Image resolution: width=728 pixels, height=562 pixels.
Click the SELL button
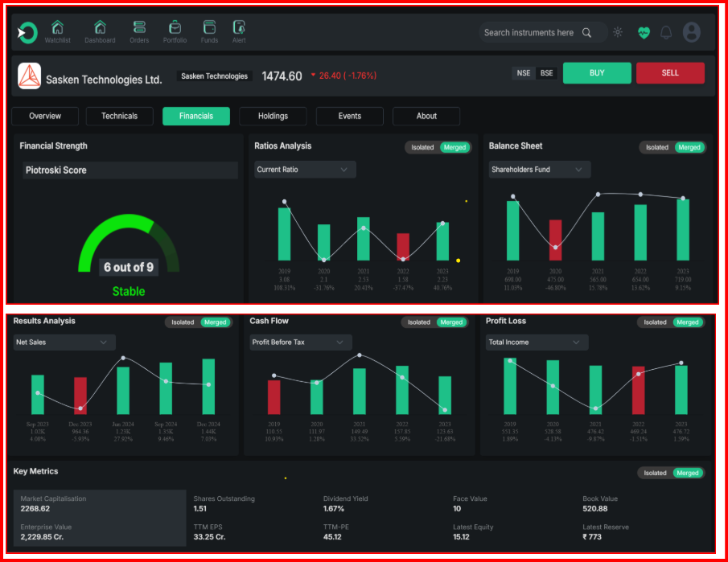[670, 73]
